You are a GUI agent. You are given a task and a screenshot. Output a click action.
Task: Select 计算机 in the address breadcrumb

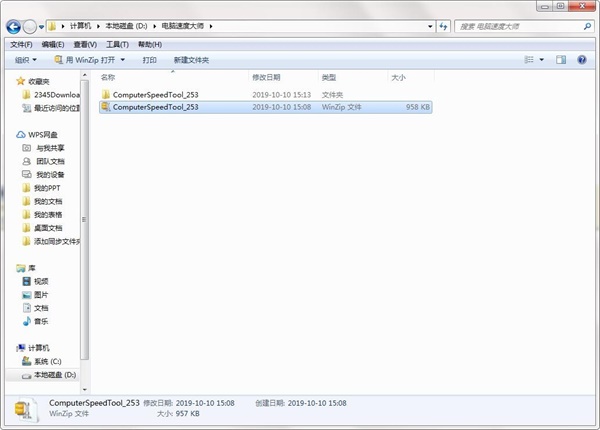click(x=80, y=26)
